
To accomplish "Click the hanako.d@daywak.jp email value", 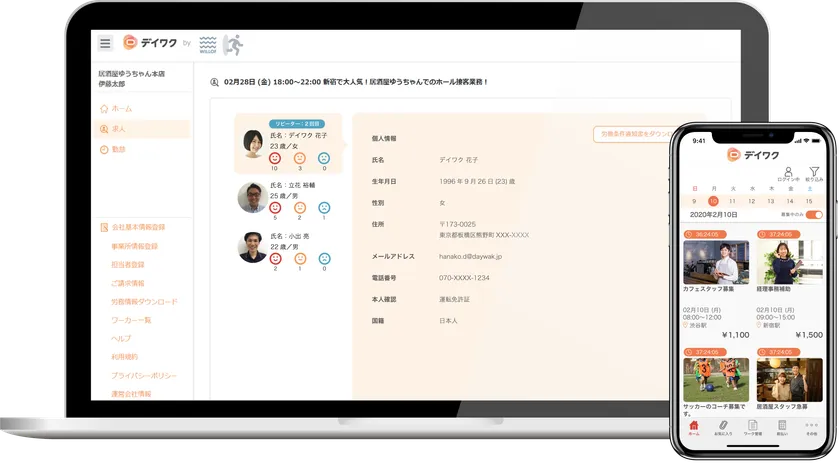I will coord(470,257).
